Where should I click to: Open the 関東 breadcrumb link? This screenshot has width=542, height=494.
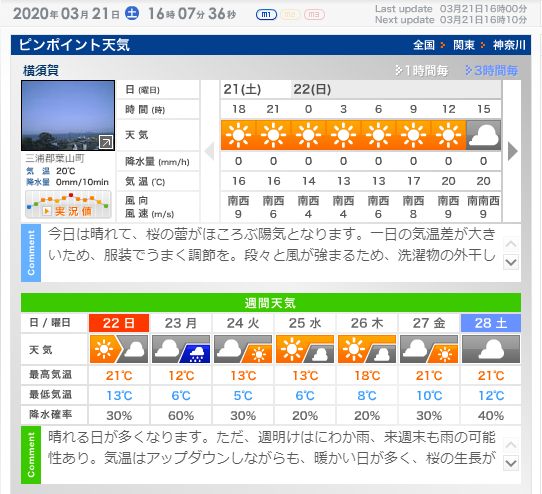pos(464,45)
